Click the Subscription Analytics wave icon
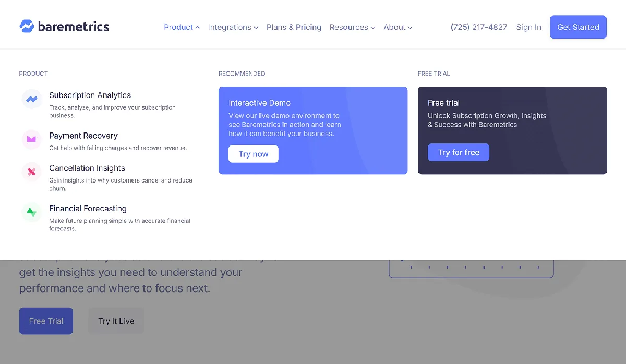626x364 pixels. tap(32, 99)
